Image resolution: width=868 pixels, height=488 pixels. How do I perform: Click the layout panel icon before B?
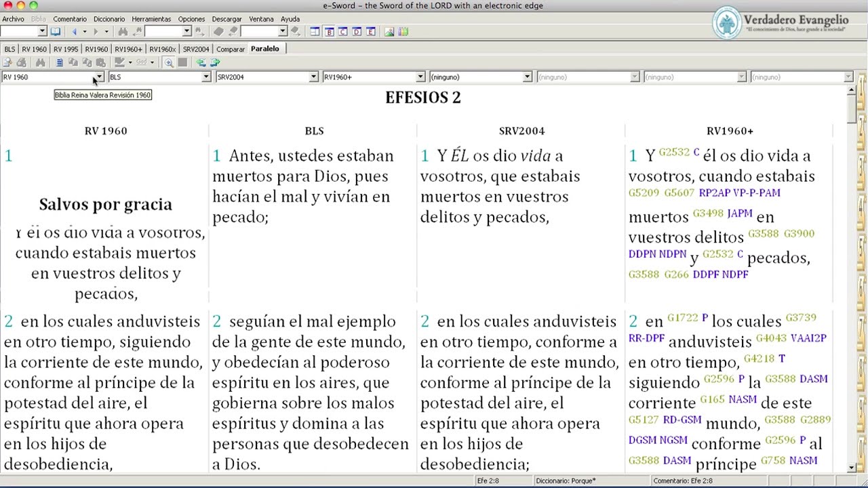pyautogui.click(x=315, y=31)
